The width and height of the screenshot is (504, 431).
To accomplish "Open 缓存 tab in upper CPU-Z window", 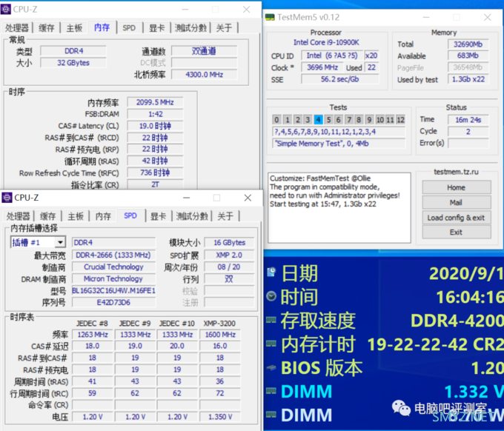I will 46,28.
